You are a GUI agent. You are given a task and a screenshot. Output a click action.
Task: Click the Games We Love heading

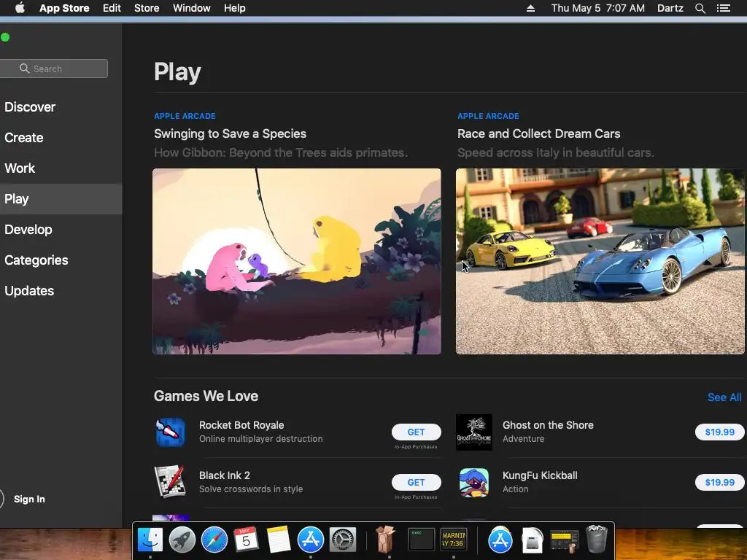point(206,396)
